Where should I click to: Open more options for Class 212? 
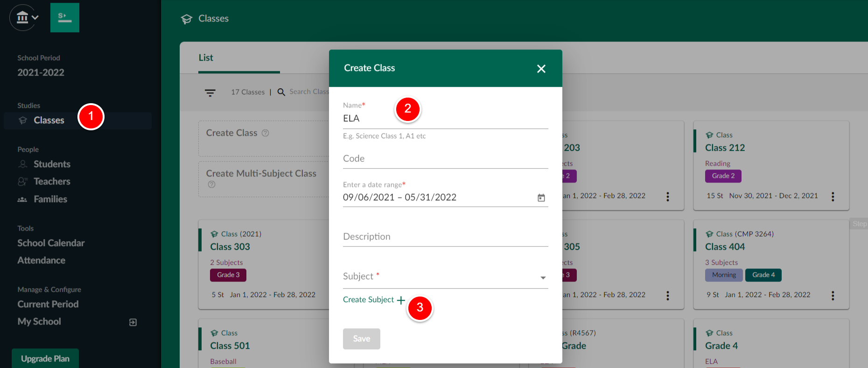coord(833,197)
